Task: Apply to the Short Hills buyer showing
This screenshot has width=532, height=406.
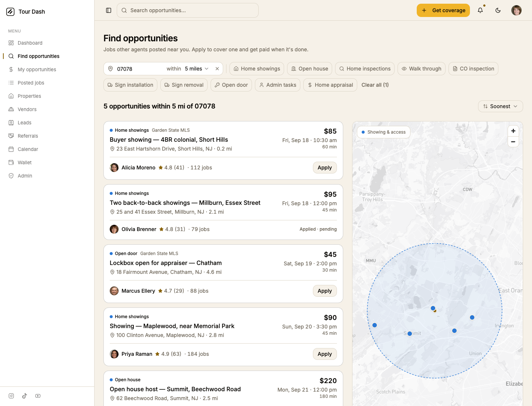Action: (x=325, y=168)
